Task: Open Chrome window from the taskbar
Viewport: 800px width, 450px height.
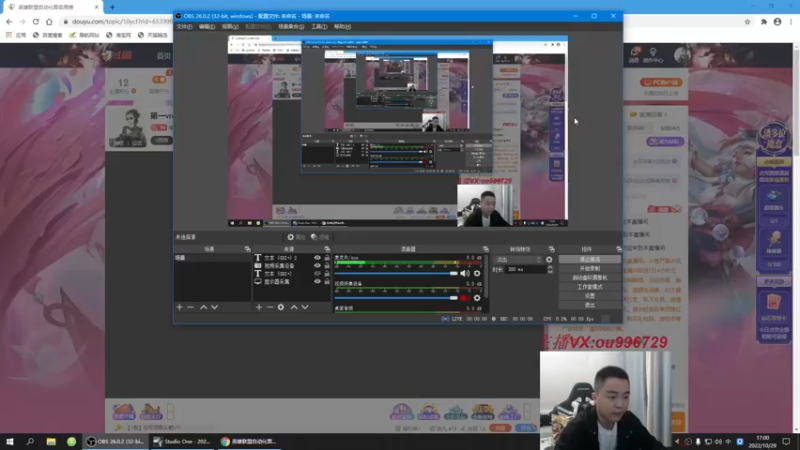Action: [x=249, y=441]
